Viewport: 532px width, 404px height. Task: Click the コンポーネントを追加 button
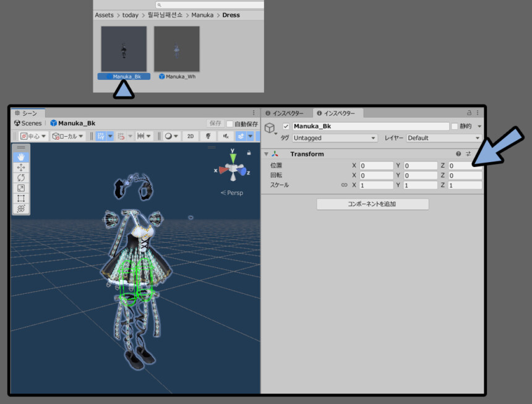coord(372,204)
